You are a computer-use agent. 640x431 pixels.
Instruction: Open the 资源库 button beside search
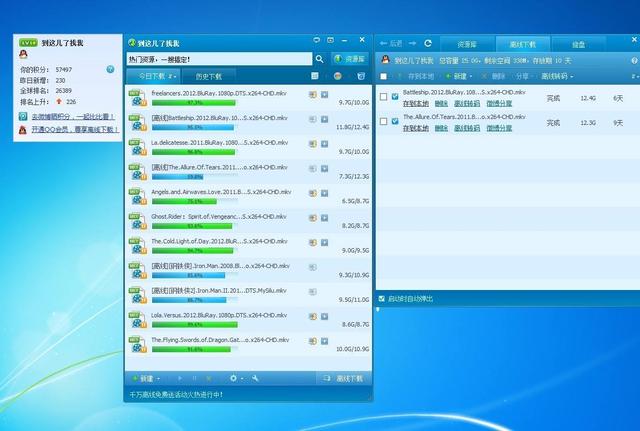click(350, 59)
